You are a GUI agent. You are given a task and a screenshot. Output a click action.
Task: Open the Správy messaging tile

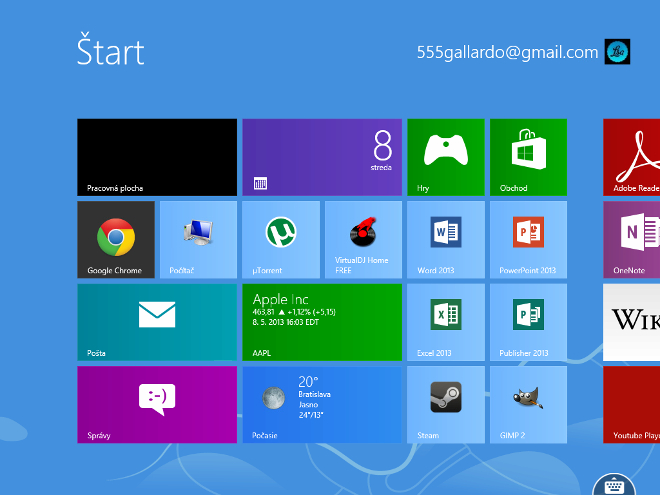[157, 405]
